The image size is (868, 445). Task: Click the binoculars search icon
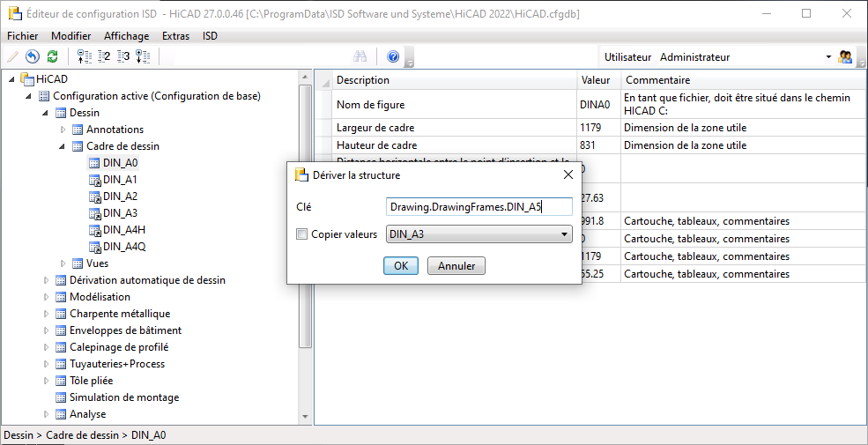(x=360, y=56)
